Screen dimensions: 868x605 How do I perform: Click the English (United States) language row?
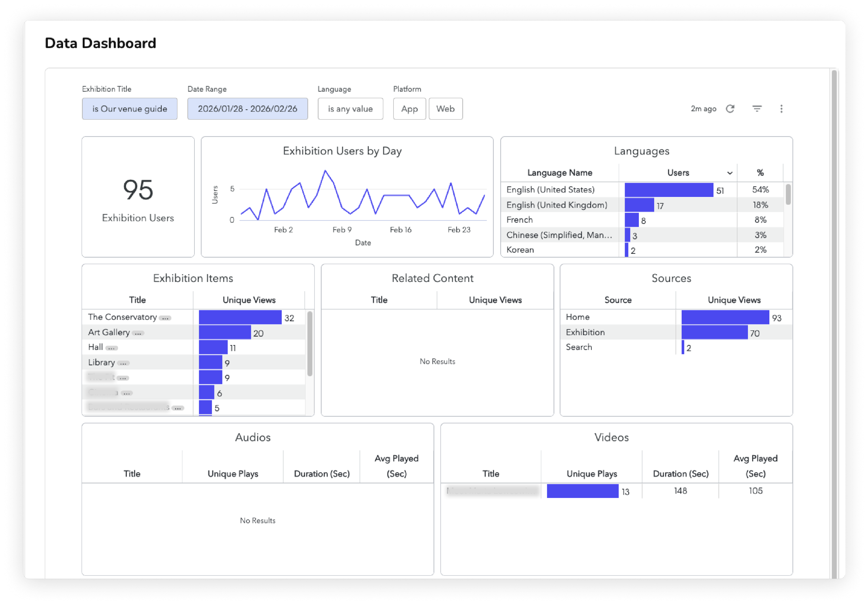(550, 190)
